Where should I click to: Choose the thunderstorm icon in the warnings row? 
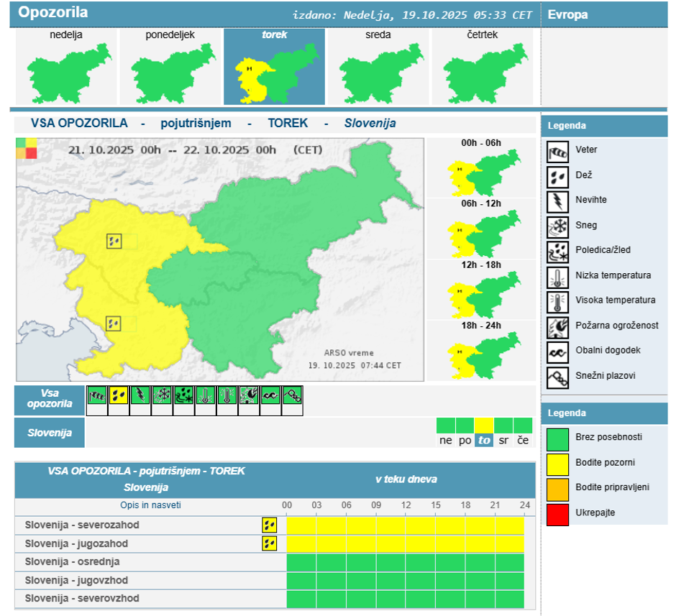pyautogui.click(x=140, y=395)
